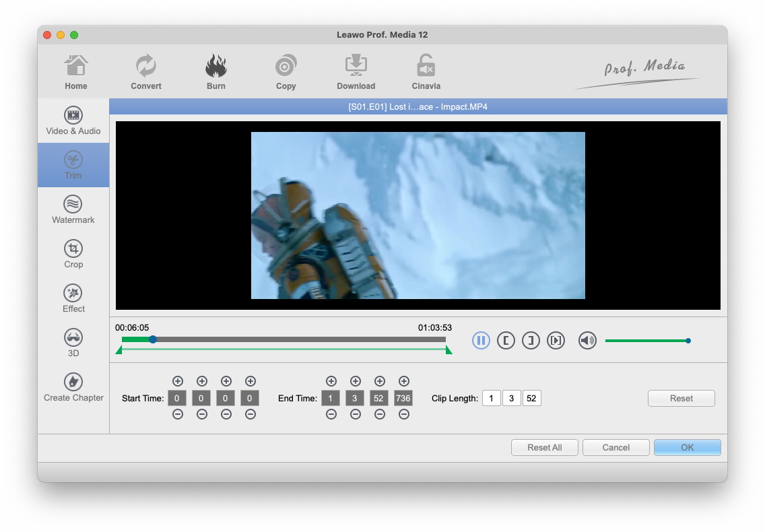Decrease the End Time milliseconds value
The height and width of the screenshot is (532, 765).
(403, 415)
